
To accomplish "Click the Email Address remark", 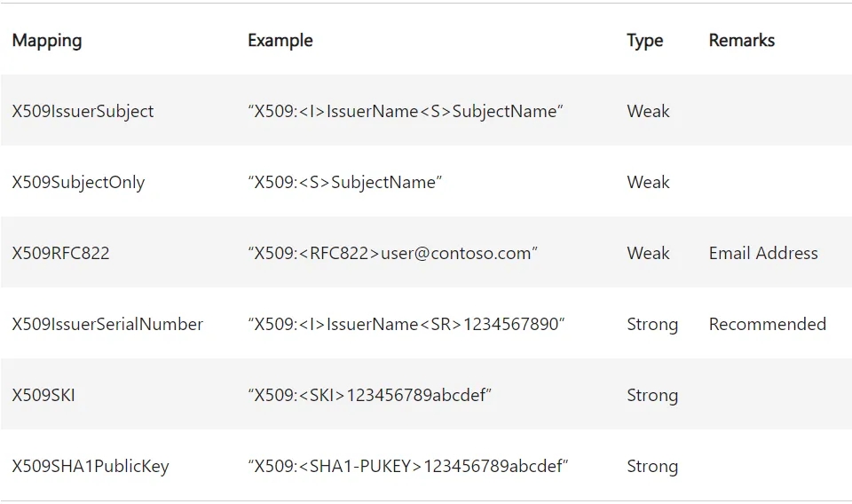I will point(763,253).
